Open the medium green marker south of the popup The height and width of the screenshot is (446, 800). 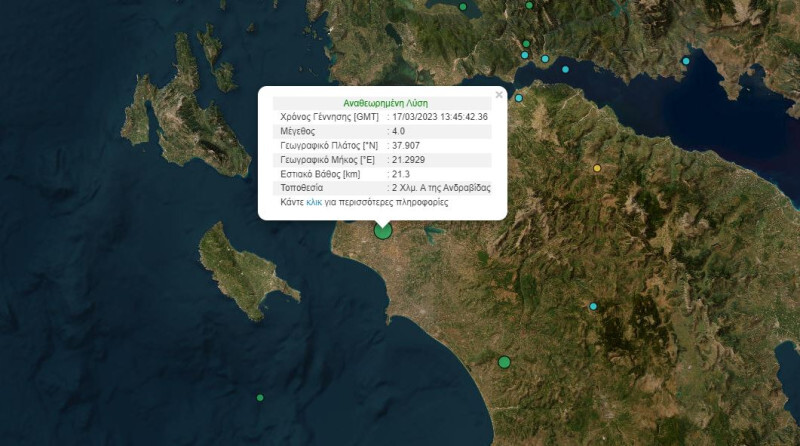(504, 362)
